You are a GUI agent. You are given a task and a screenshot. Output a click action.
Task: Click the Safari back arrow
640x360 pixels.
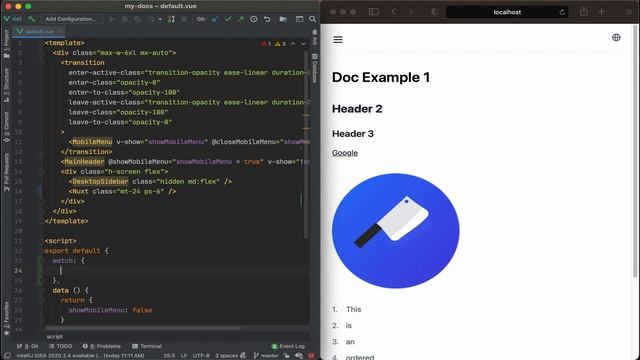(x=393, y=12)
